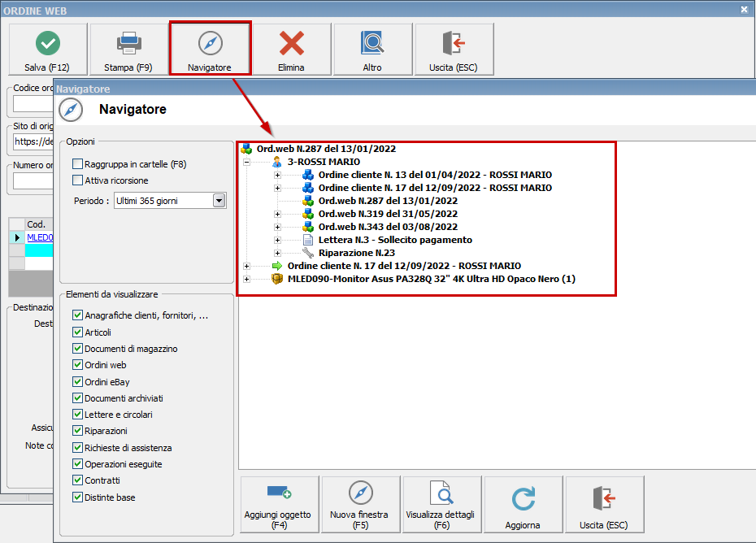Disable the Distinte base checkbox
Screen dimensions: 756x543
point(77,497)
